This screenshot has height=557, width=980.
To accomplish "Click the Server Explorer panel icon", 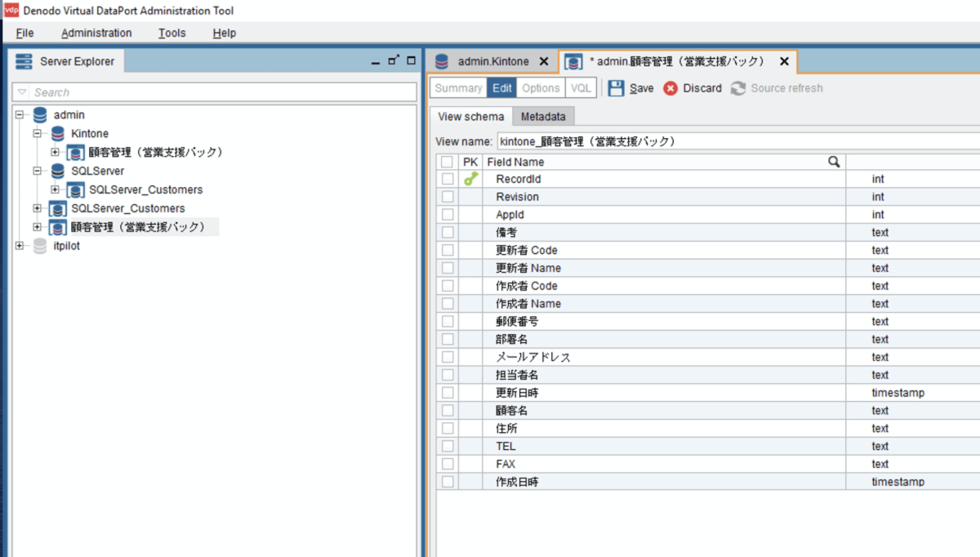I will coord(25,61).
